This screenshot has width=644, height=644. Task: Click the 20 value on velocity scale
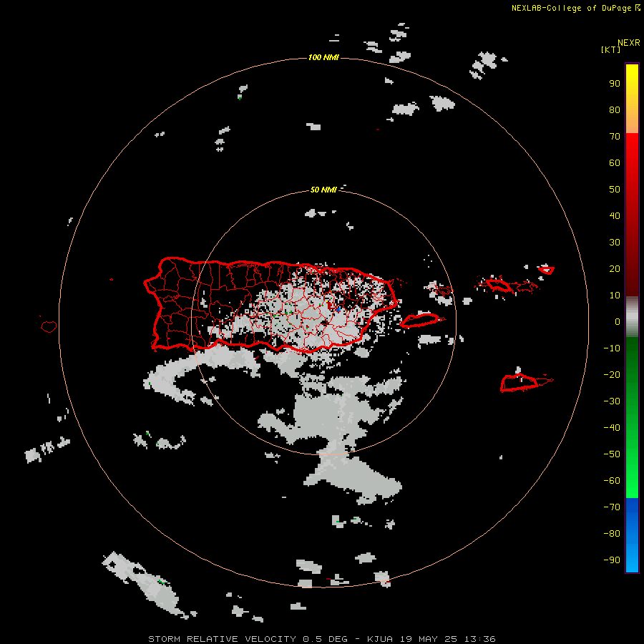[615, 268]
